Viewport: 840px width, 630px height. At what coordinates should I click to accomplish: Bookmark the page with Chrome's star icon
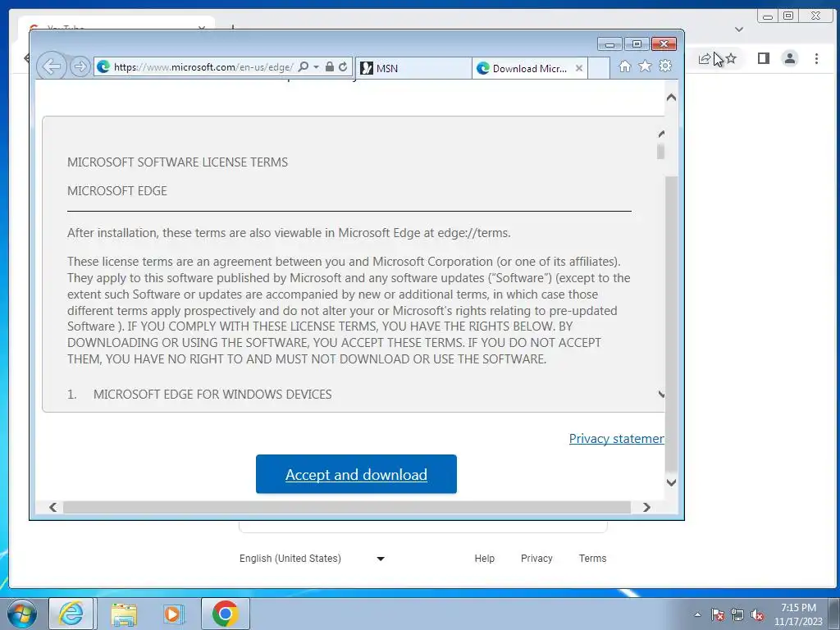tap(731, 58)
